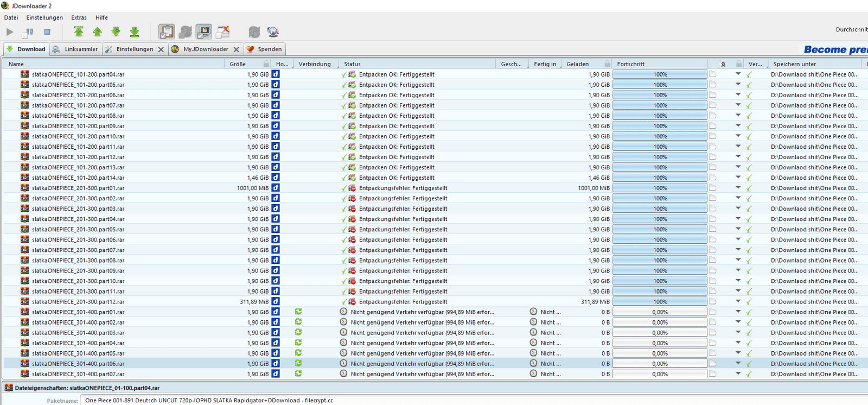Click rar file icon of 101-200.part05.rar
This screenshot has height=405, width=868.
click(x=25, y=85)
